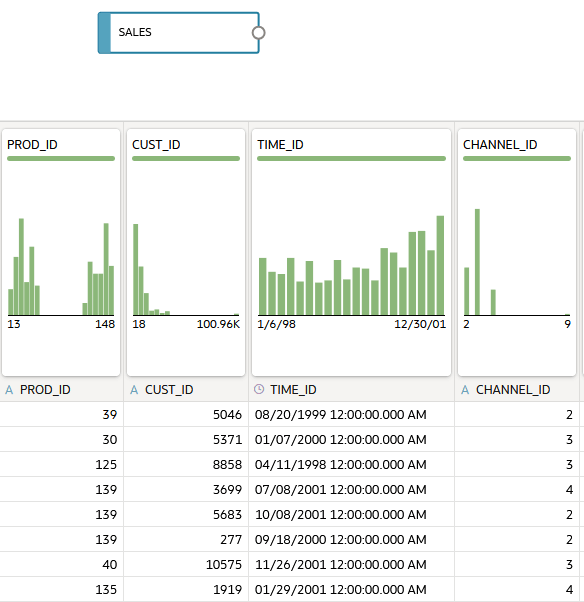Click the CUST_ID cell 5683

(x=186, y=514)
